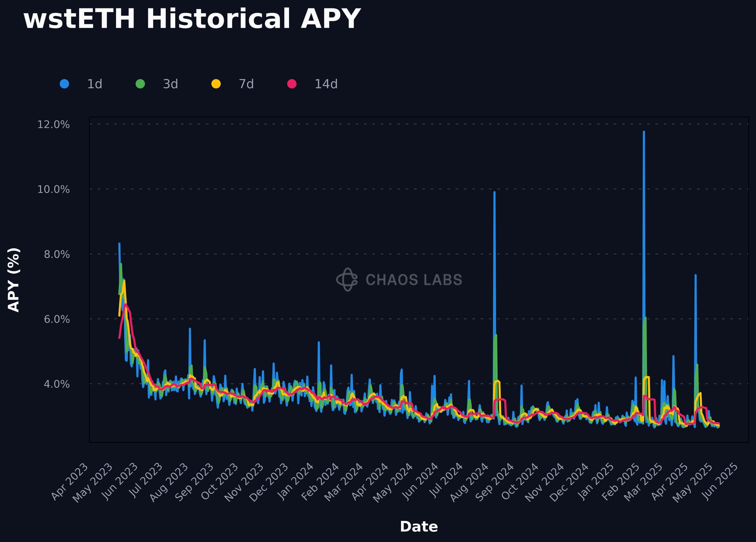Click the 1d legend label
756x542 pixels.
click(x=94, y=84)
